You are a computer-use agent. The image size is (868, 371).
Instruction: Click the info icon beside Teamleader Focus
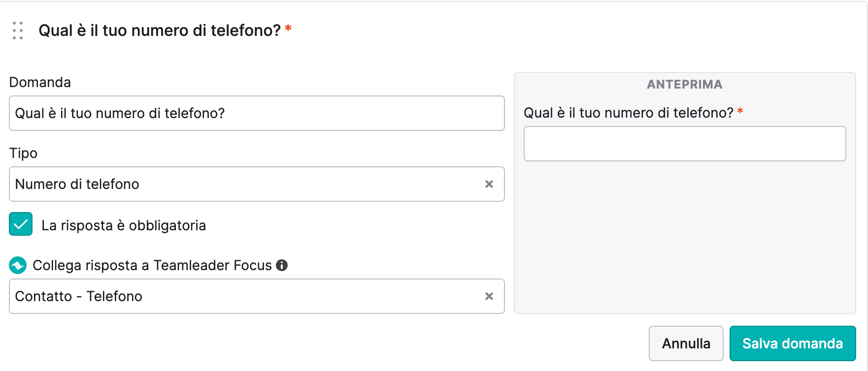pyautogui.click(x=282, y=265)
